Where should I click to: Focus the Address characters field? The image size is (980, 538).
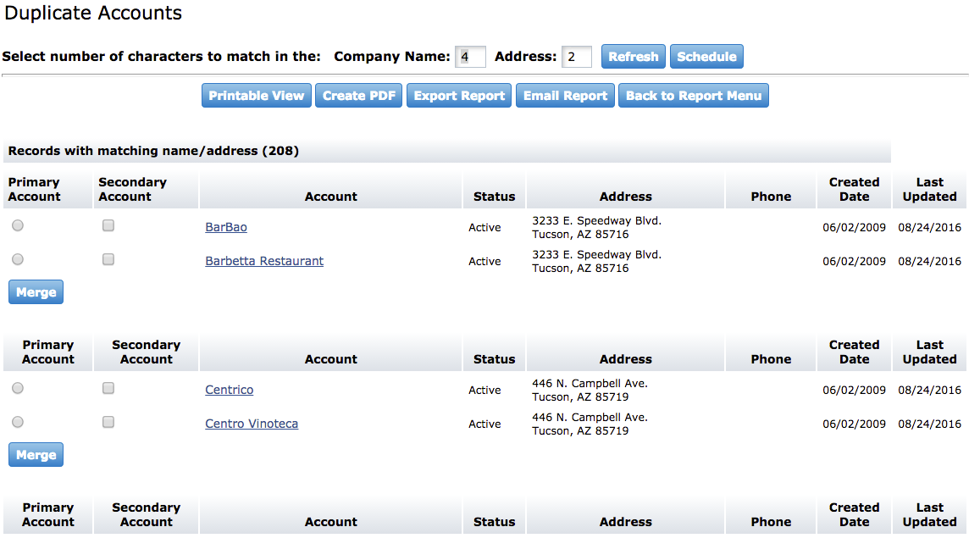[x=576, y=57]
